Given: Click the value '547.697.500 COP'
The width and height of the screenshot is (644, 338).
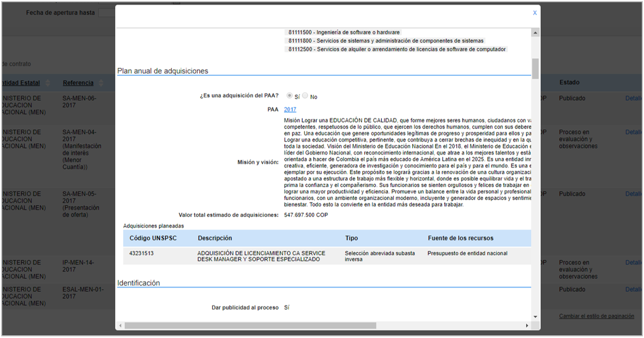Looking at the screenshot, I should [x=306, y=215].
